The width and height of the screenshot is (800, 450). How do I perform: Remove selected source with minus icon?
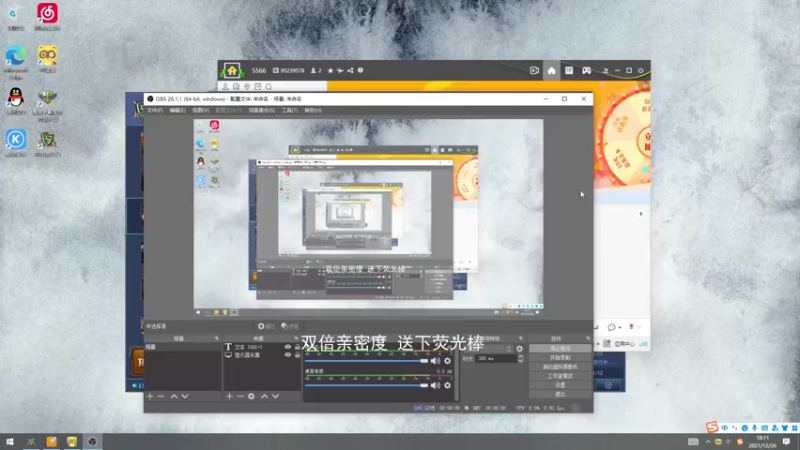(x=240, y=396)
